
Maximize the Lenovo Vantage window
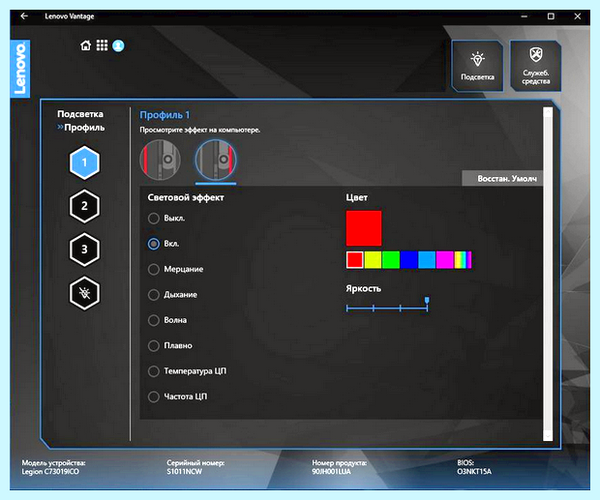[551, 16]
